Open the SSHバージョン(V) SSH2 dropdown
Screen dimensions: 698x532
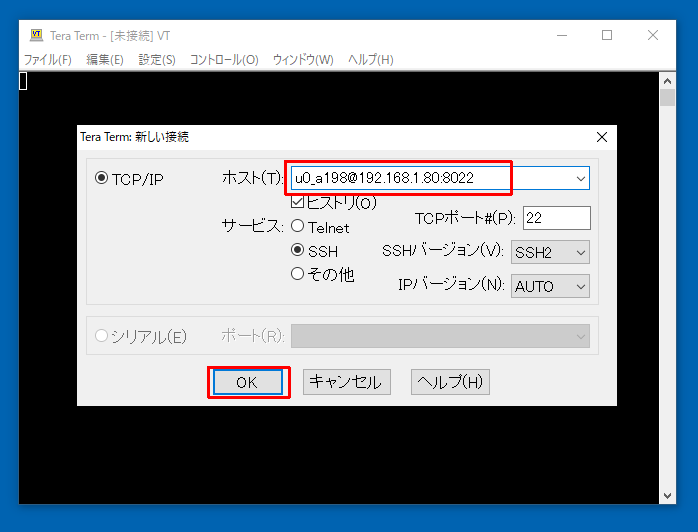pos(550,252)
